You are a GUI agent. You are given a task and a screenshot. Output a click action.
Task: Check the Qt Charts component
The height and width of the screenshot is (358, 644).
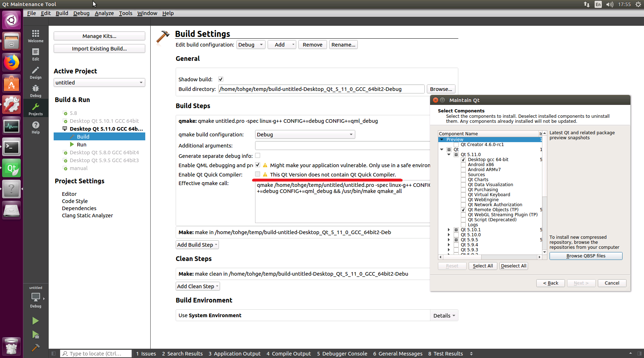(x=463, y=180)
